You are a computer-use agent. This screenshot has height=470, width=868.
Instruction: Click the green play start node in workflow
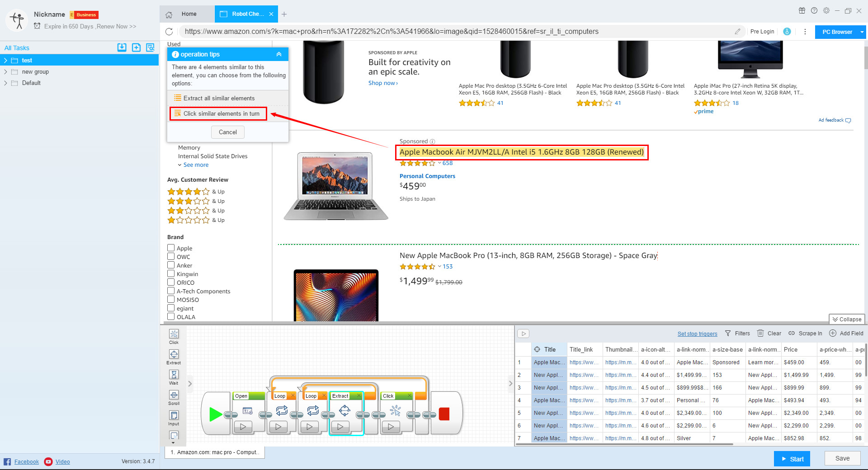coord(216,414)
